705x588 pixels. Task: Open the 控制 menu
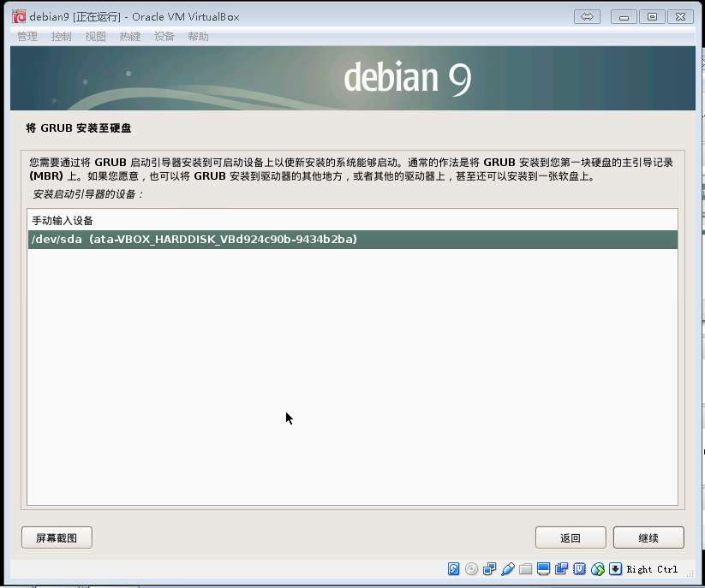[61, 37]
